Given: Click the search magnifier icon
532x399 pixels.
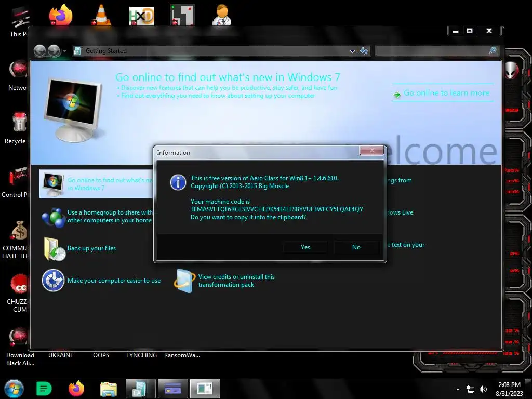Looking at the screenshot, I should 493,51.
